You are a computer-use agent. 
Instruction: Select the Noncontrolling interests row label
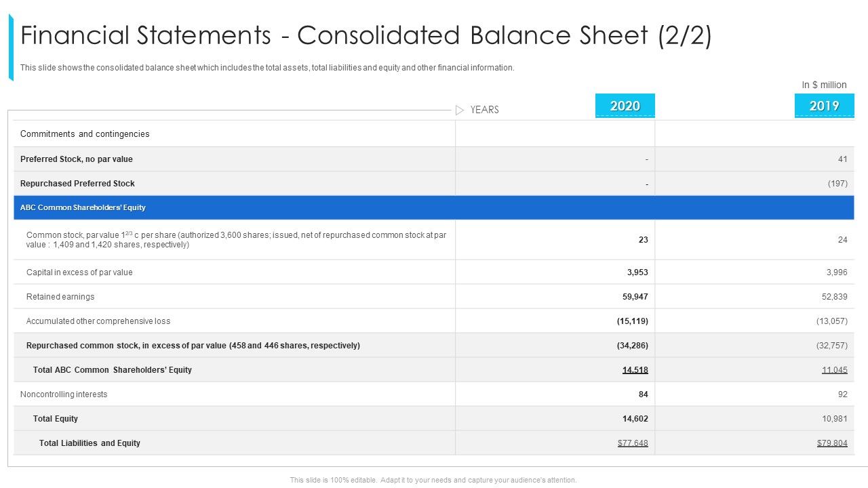(x=64, y=394)
